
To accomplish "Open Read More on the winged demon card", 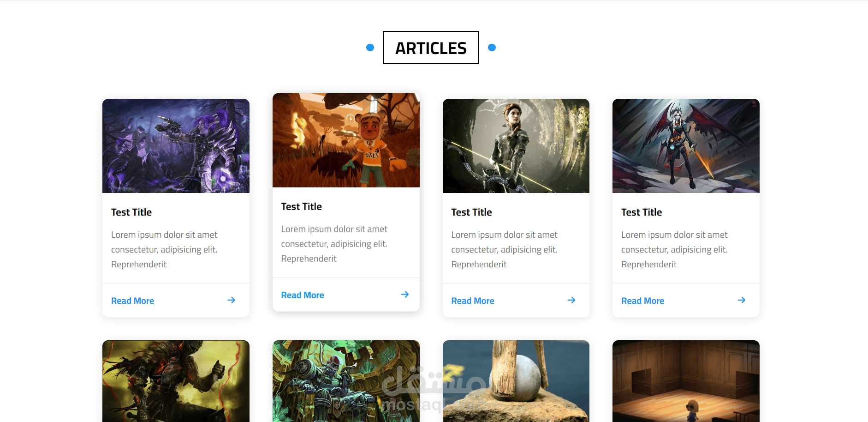I will (643, 301).
